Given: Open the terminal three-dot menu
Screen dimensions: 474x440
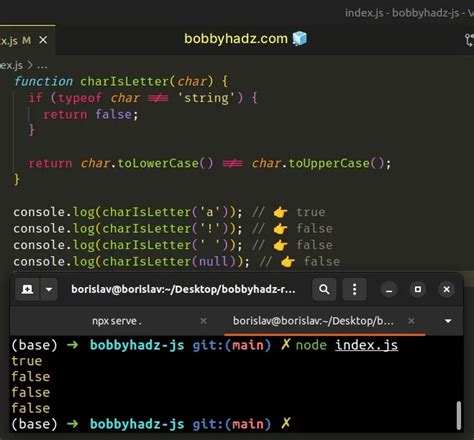Looking at the screenshot, I should tap(354, 289).
